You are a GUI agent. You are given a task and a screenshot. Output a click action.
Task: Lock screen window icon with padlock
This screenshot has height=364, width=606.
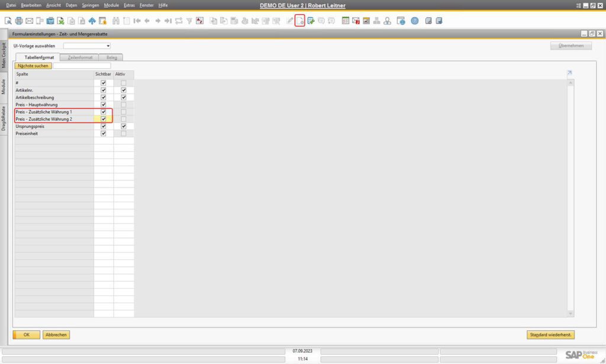[x=102, y=21]
